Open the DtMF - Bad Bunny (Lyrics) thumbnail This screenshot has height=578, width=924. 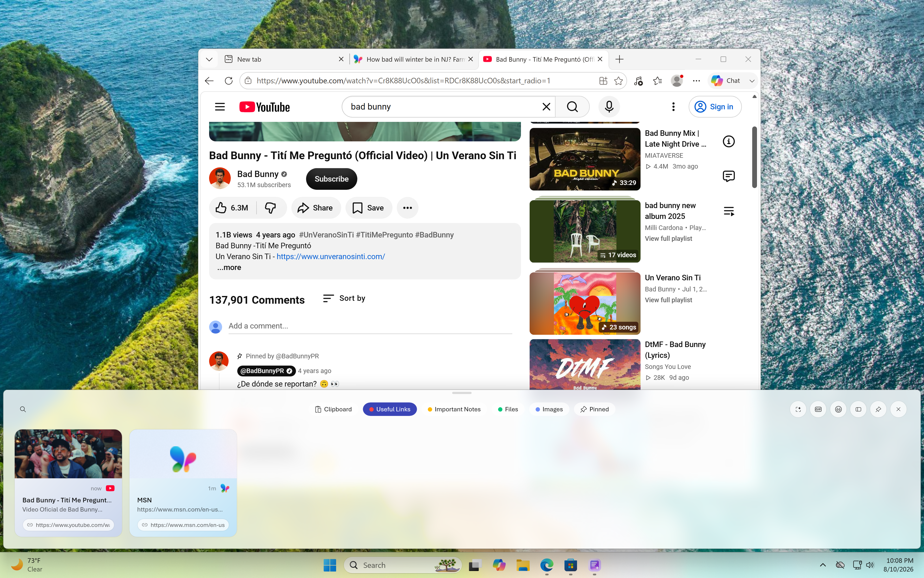pyautogui.click(x=584, y=365)
